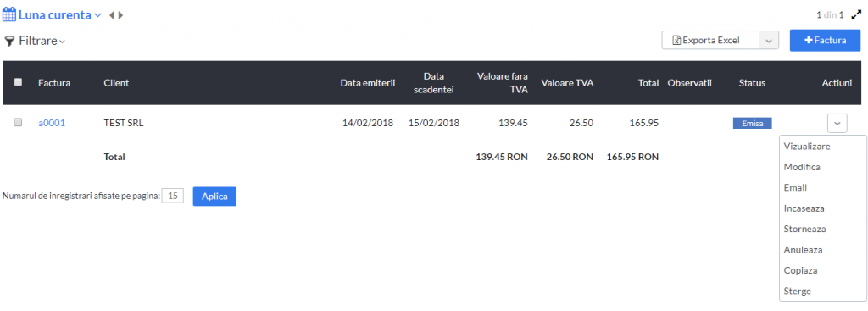
Task: Go to previous month with left arrow
Action: tap(112, 15)
